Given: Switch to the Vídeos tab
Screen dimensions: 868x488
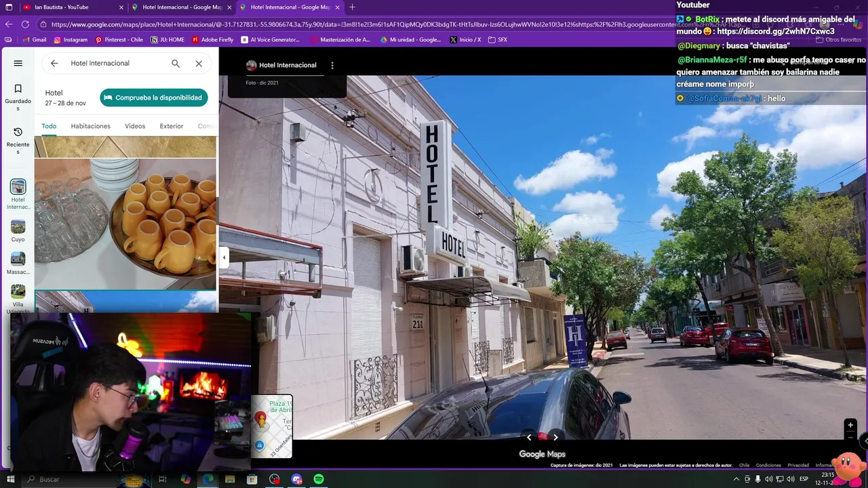Looking at the screenshot, I should tap(135, 126).
